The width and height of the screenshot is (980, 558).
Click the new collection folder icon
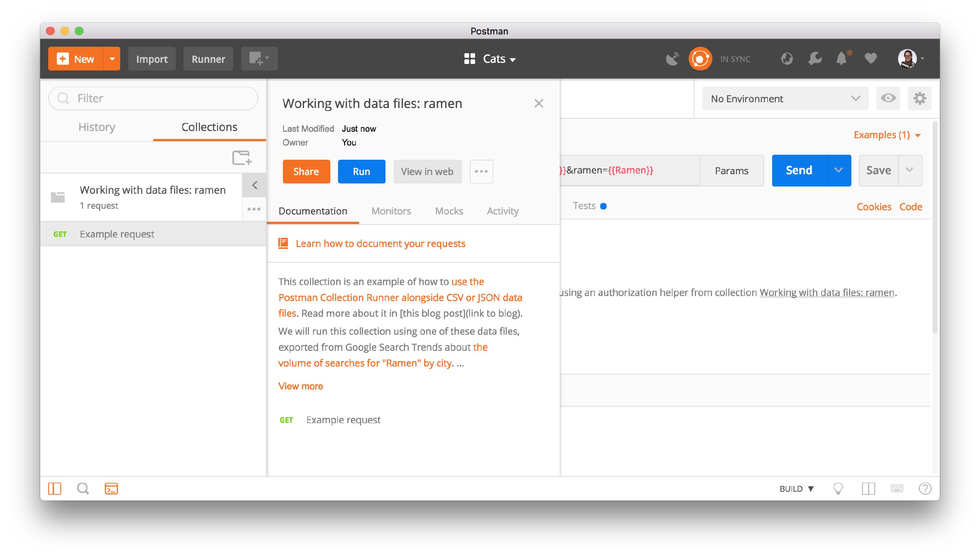[242, 157]
